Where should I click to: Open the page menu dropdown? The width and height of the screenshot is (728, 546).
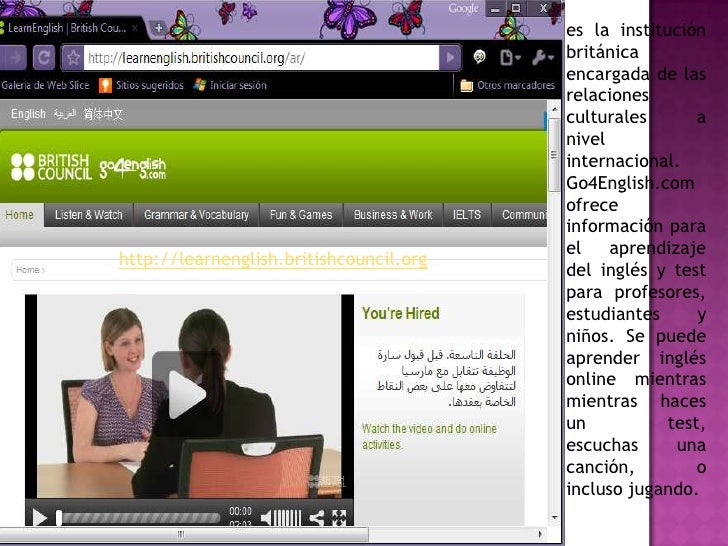tap(510, 58)
